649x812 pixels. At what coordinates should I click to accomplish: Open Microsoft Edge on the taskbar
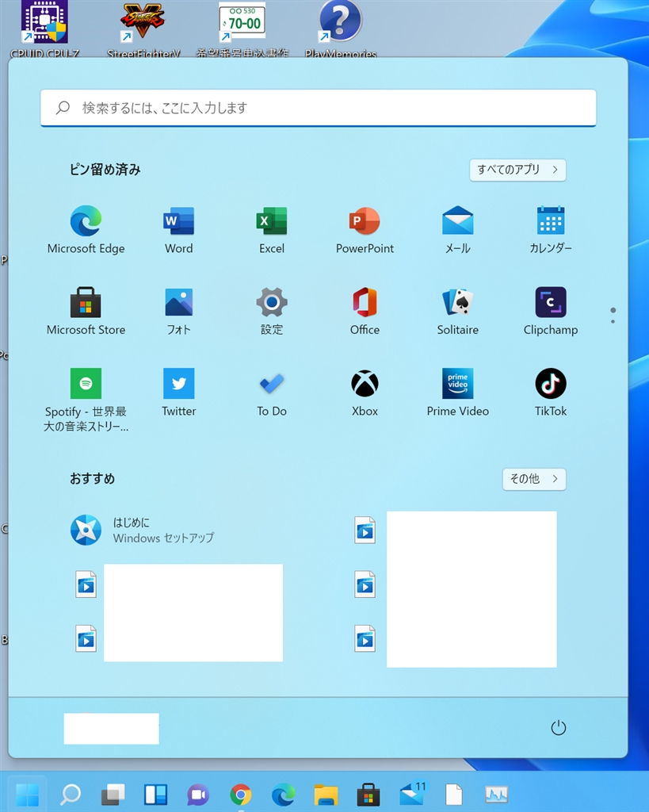(283, 795)
